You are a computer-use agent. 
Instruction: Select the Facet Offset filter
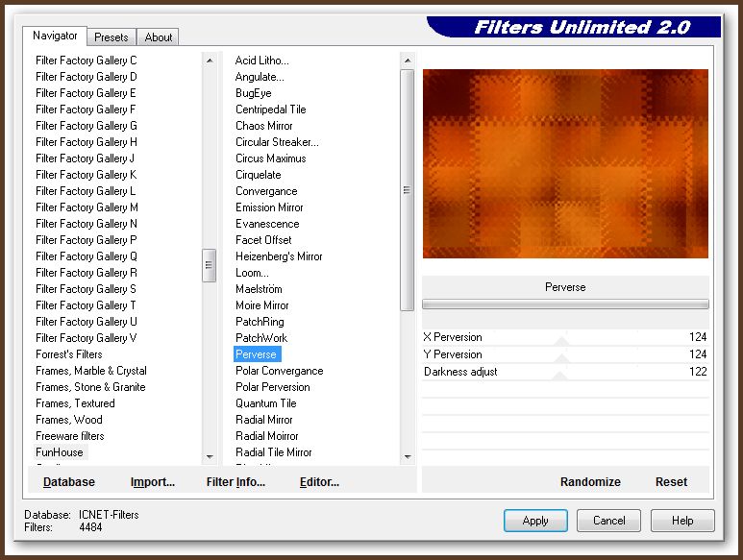263,240
